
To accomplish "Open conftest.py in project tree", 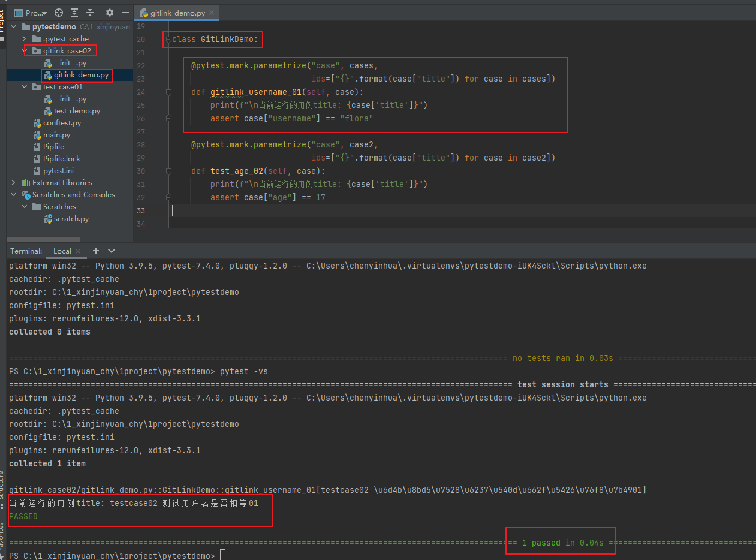I will (62, 123).
